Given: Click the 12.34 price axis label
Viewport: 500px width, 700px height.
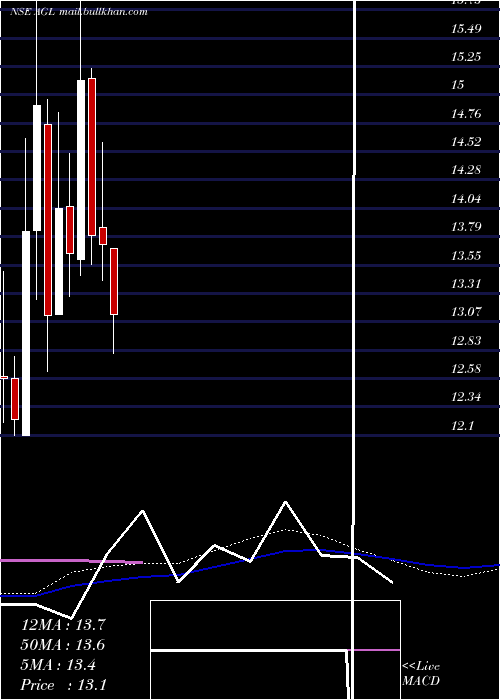Looking at the screenshot, I should (x=466, y=397).
